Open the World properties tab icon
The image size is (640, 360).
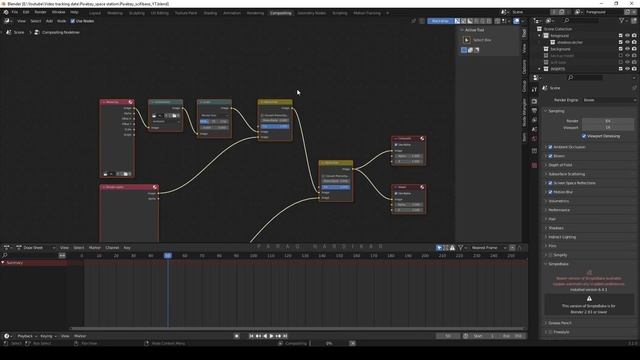point(534,139)
